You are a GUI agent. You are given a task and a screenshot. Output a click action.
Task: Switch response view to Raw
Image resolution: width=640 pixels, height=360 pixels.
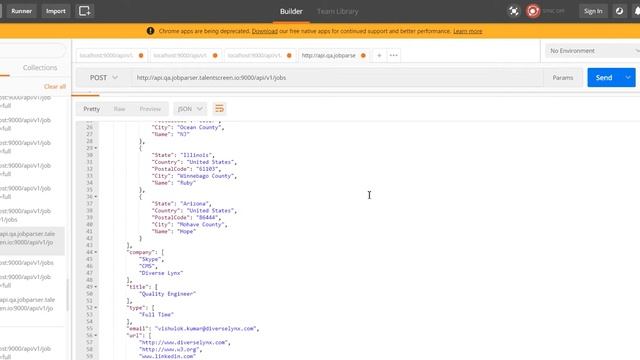[119, 109]
